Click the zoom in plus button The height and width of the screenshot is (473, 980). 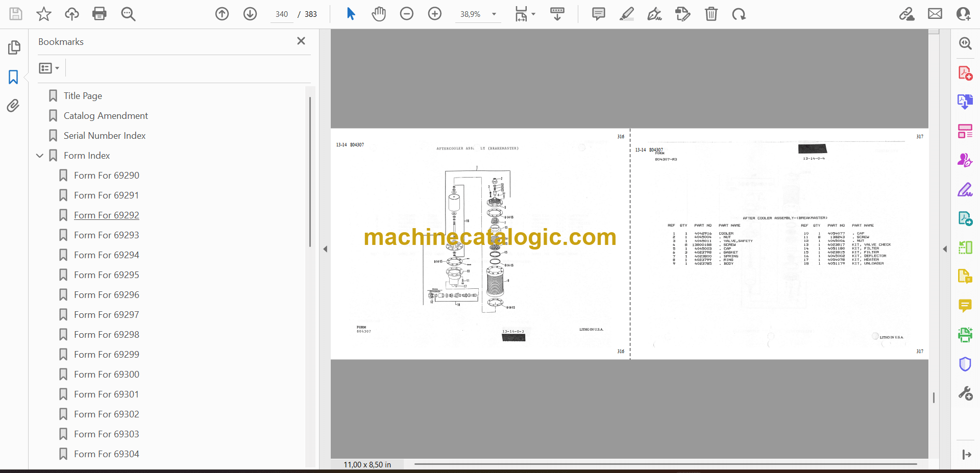point(434,14)
